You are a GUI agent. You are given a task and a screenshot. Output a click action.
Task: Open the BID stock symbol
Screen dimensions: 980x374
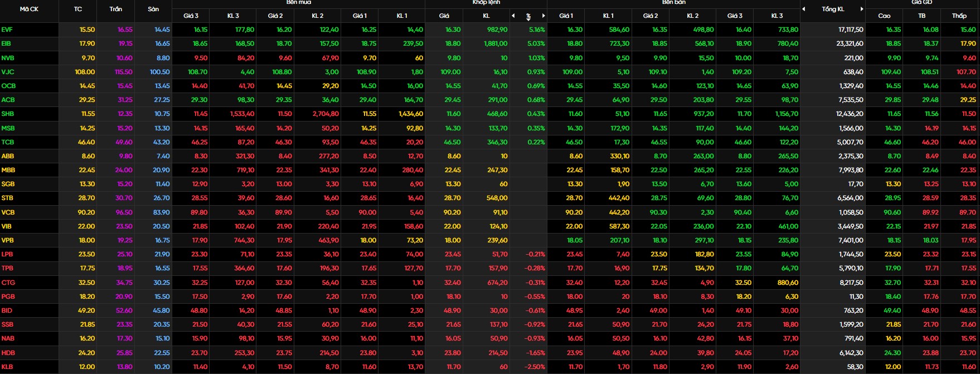pyautogui.click(x=7, y=310)
